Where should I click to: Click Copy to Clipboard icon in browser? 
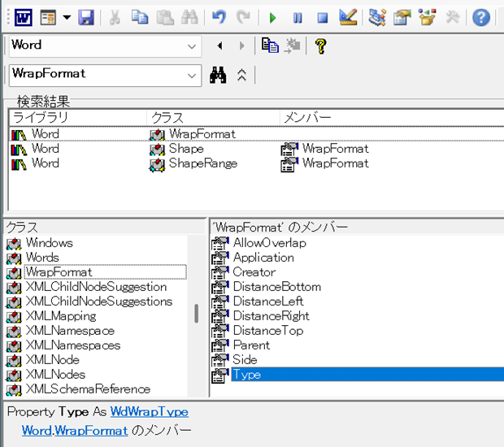(270, 46)
